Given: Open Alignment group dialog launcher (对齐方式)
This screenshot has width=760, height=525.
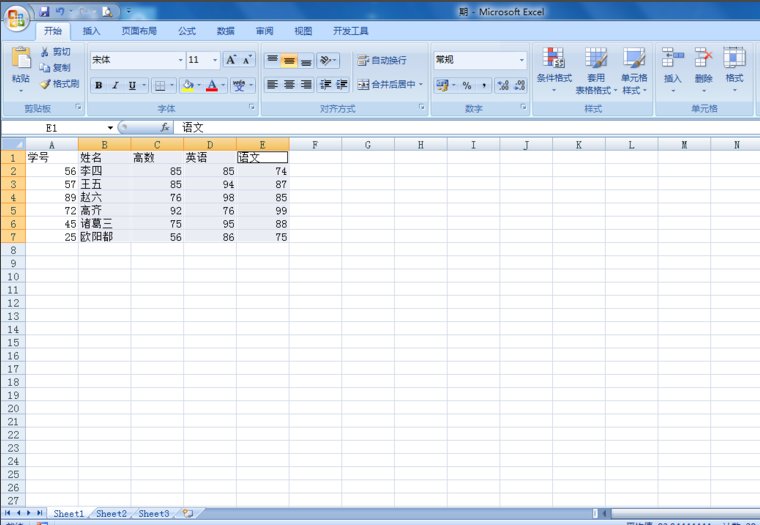Looking at the screenshot, I should pyautogui.click(x=421, y=107).
